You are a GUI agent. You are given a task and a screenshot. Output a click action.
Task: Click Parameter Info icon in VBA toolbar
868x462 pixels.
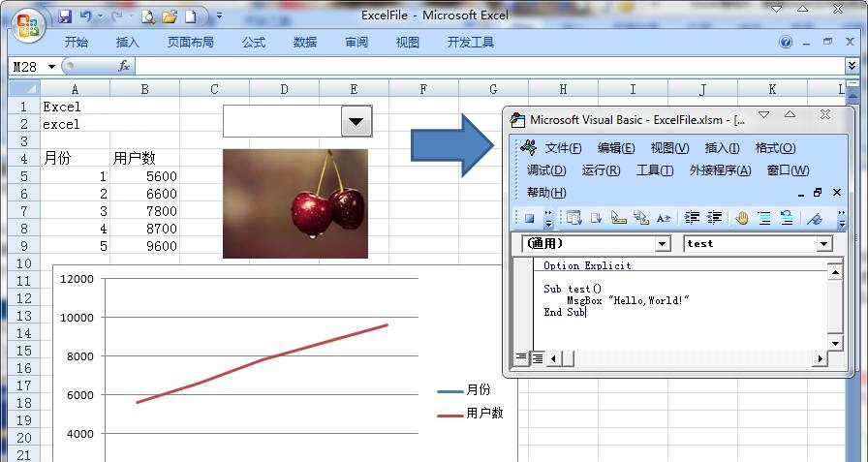click(x=641, y=218)
